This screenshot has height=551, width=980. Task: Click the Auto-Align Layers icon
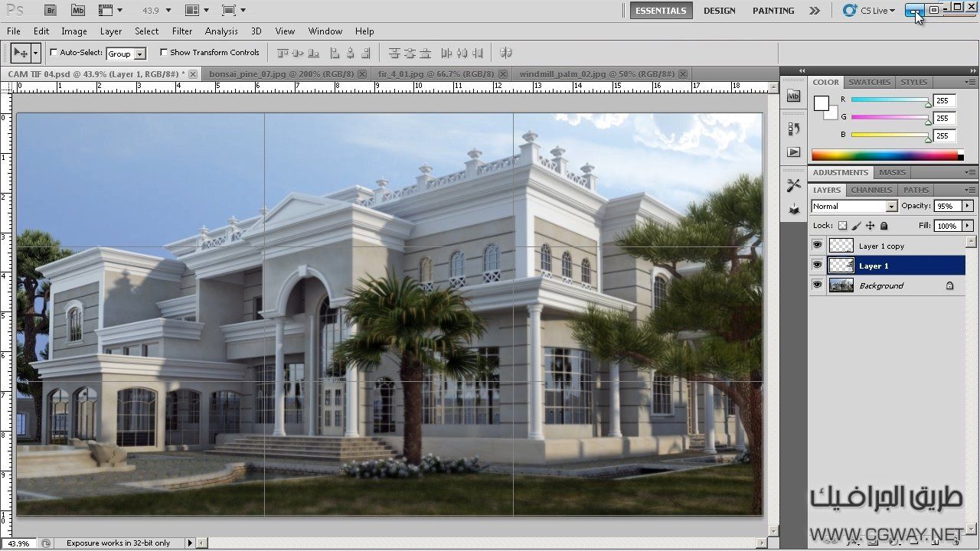505,53
